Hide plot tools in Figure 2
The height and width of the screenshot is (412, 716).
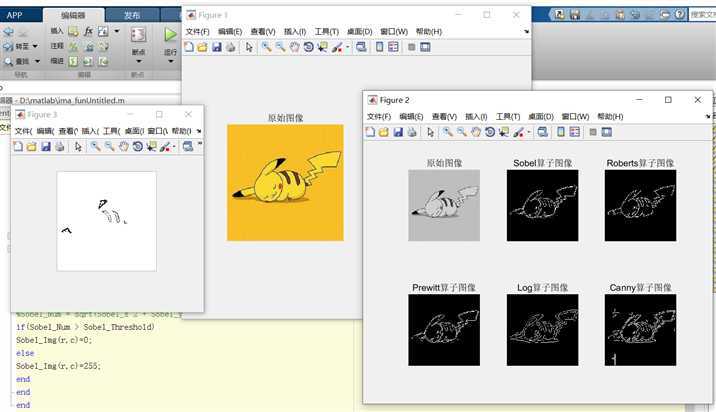(593, 132)
